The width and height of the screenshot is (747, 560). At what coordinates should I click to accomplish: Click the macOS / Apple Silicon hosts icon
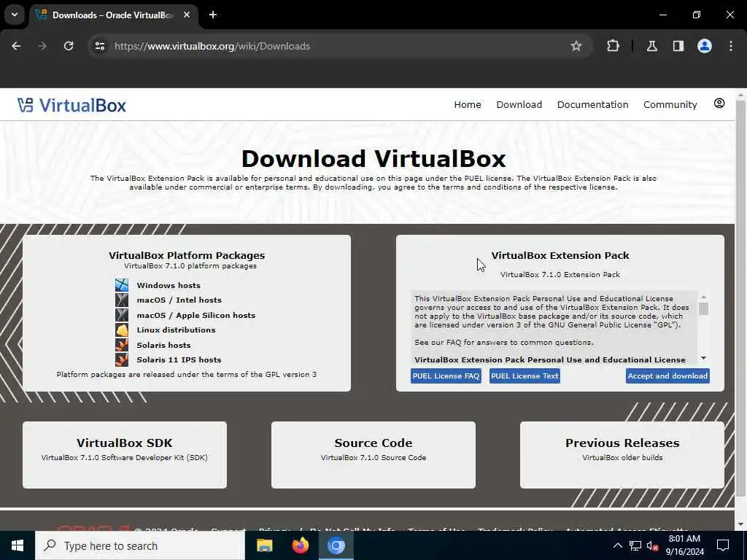(x=122, y=315)
